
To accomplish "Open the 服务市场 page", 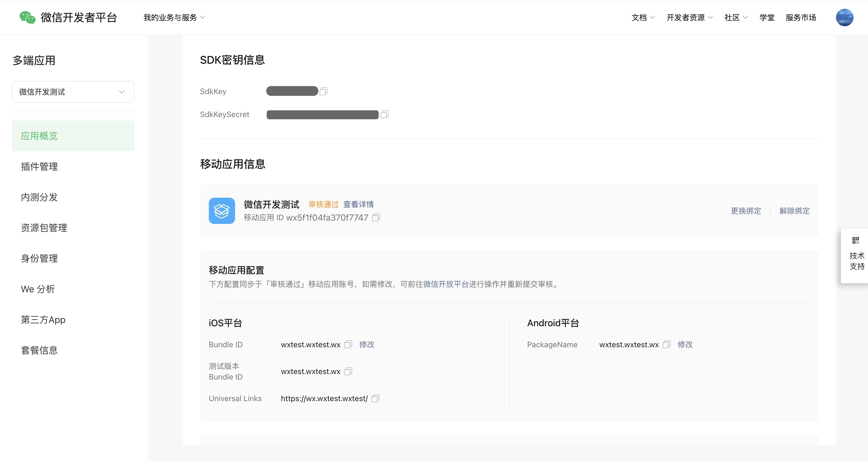I will (800, 17).
